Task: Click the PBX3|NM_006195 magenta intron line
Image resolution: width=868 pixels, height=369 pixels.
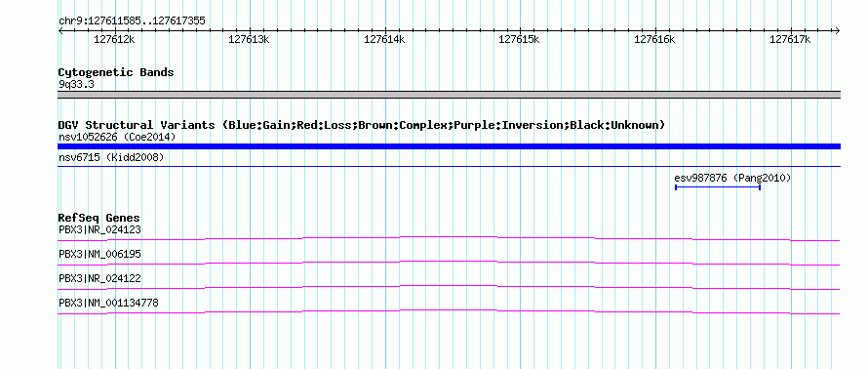Action: [449, 264]
